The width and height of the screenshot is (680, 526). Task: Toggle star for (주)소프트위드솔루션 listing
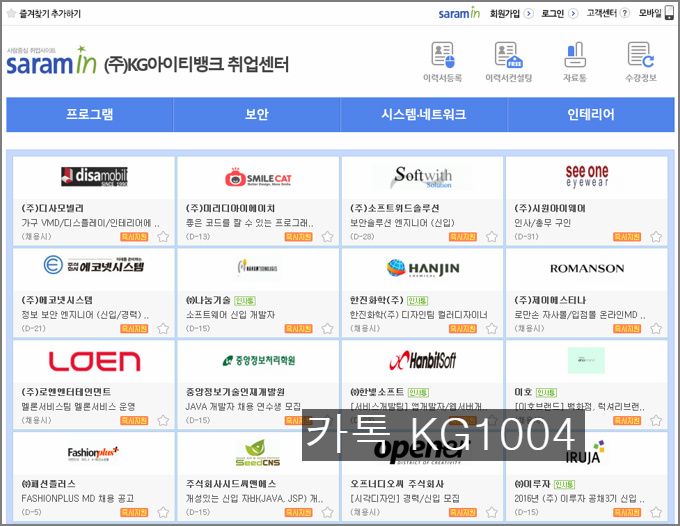pyautogui.click(x=491, y=237)
